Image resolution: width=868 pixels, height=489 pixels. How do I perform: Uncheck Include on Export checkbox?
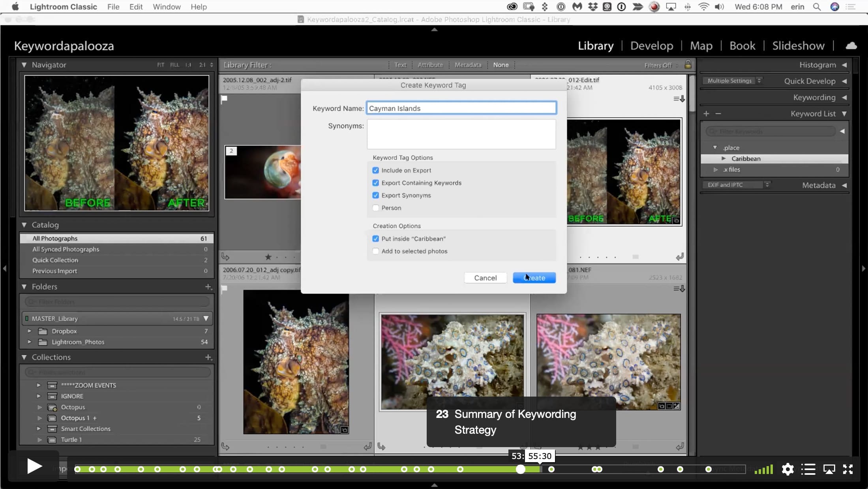[375, 170]
